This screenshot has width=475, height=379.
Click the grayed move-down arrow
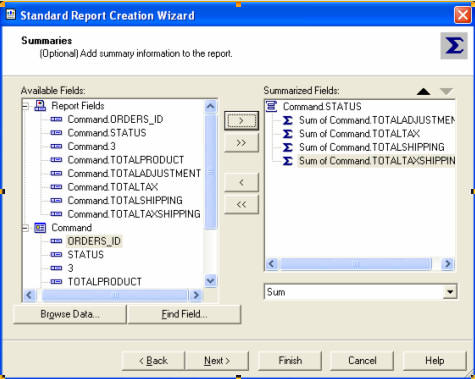pos(446,91)
